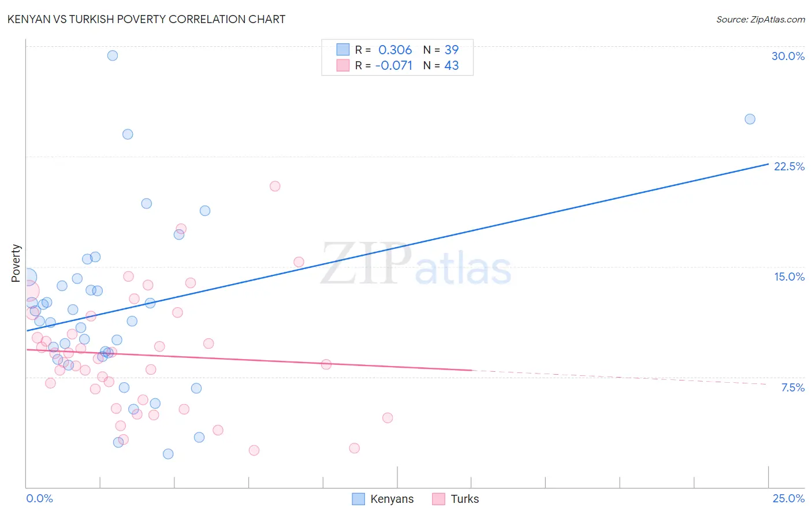This screenshot has height=515, width=812.
Task: Click the pink point above 20% poverty
Action: (275, 186)
